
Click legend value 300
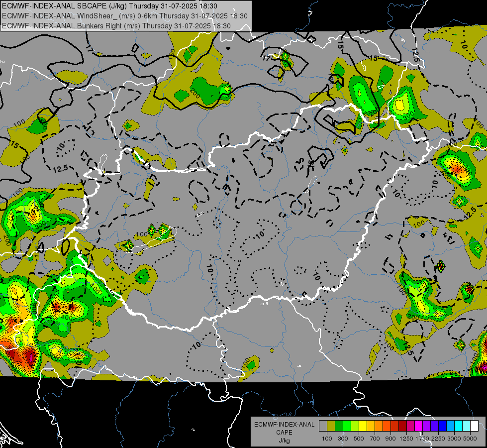343,439
